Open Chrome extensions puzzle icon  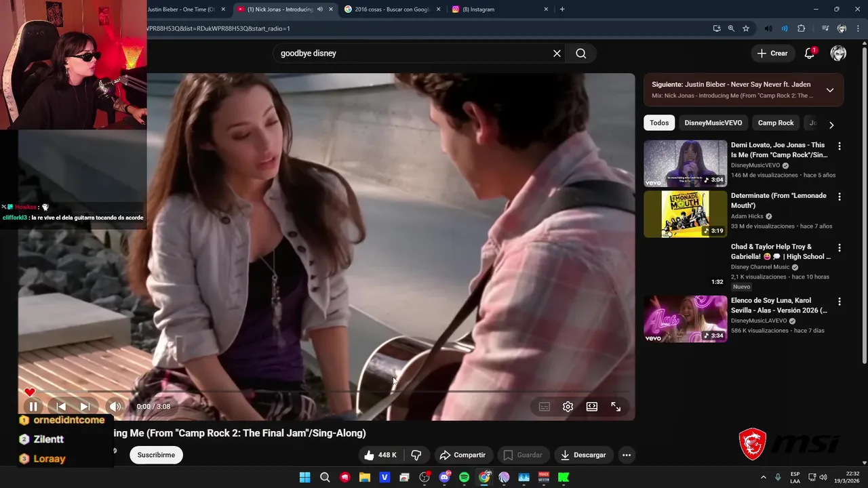tap(802, 28)
